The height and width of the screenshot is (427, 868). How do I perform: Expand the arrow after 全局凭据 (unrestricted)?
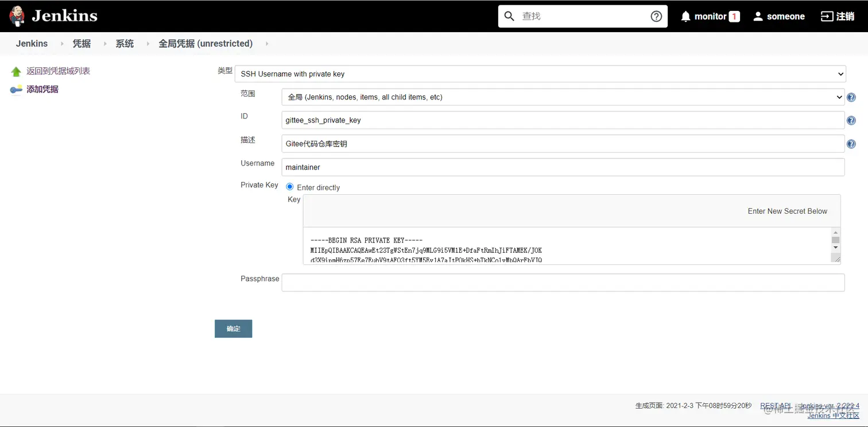(267, 44)
